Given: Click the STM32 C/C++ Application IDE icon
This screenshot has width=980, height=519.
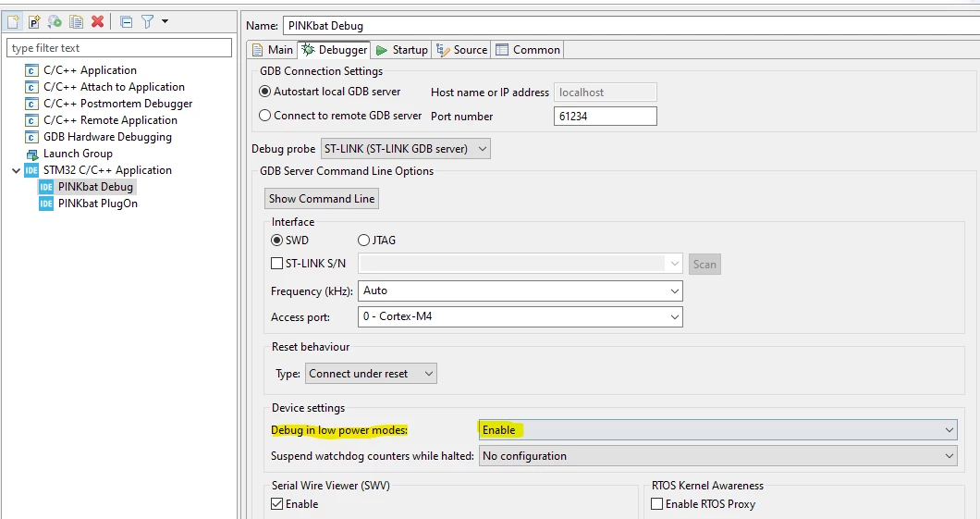Looking at the screenshot, I should pos(31,170).
